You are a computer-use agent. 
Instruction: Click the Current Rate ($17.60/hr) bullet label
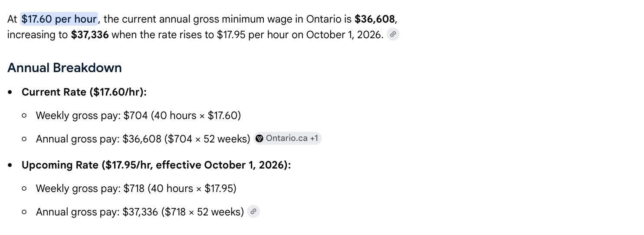pyautogui.click(x=84, y=92)
